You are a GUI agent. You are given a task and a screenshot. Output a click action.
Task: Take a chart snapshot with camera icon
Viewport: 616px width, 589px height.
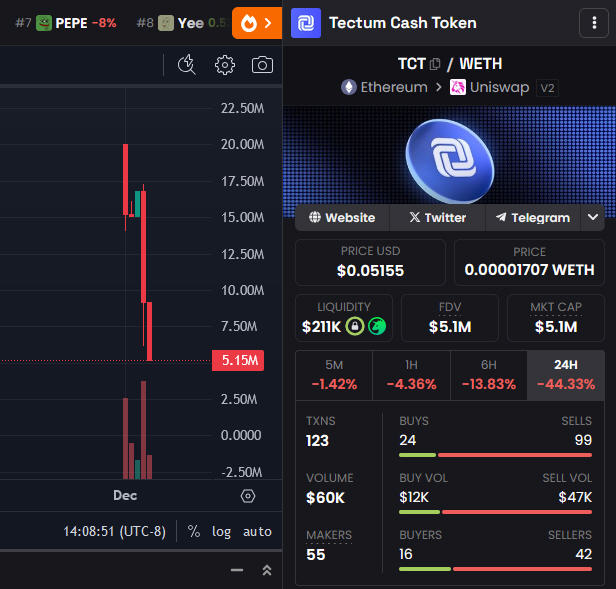coord(262,65)
